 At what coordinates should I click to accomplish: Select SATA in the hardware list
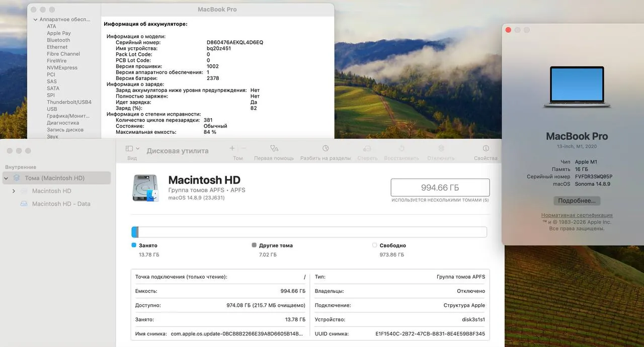coord(53,89)
